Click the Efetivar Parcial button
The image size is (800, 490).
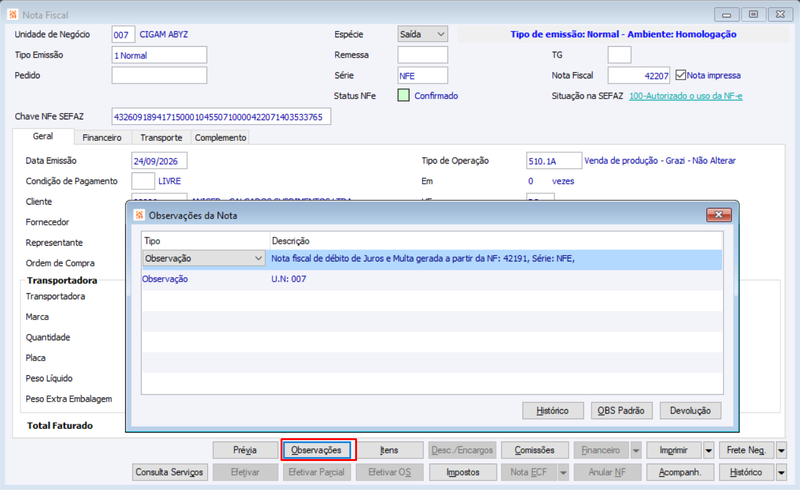[x=316, y=472]
